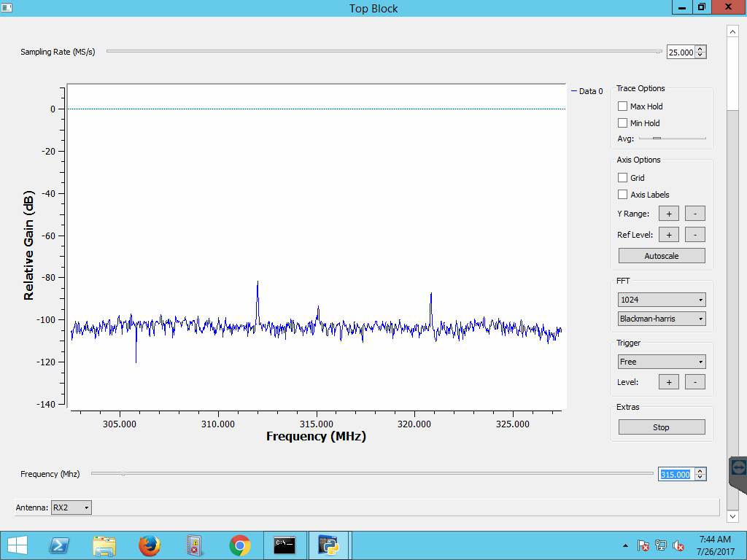The image size is (747, 560).
Task: Open the Trigger mode Free dropdown
Action: 662,362
